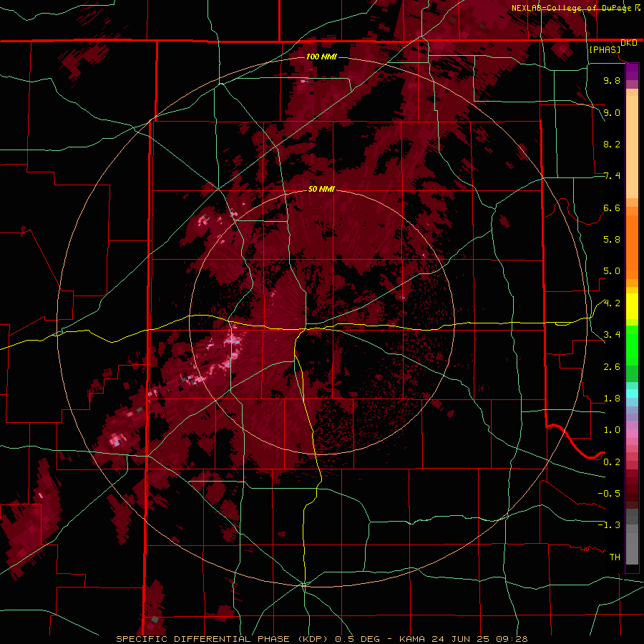Click the -0.5 scale value
Screen dimensions: 644x644
point(609,494)
